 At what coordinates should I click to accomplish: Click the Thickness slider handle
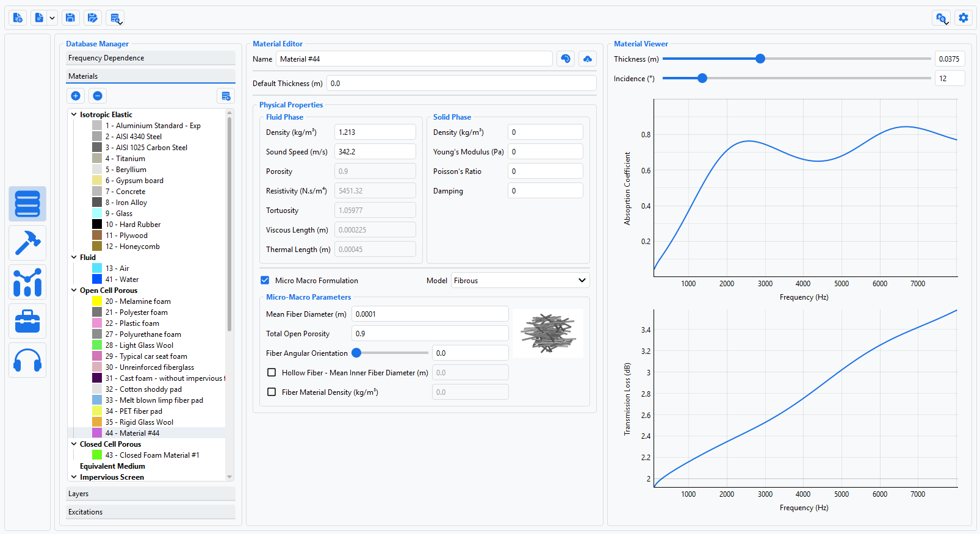tap(760, 59)
